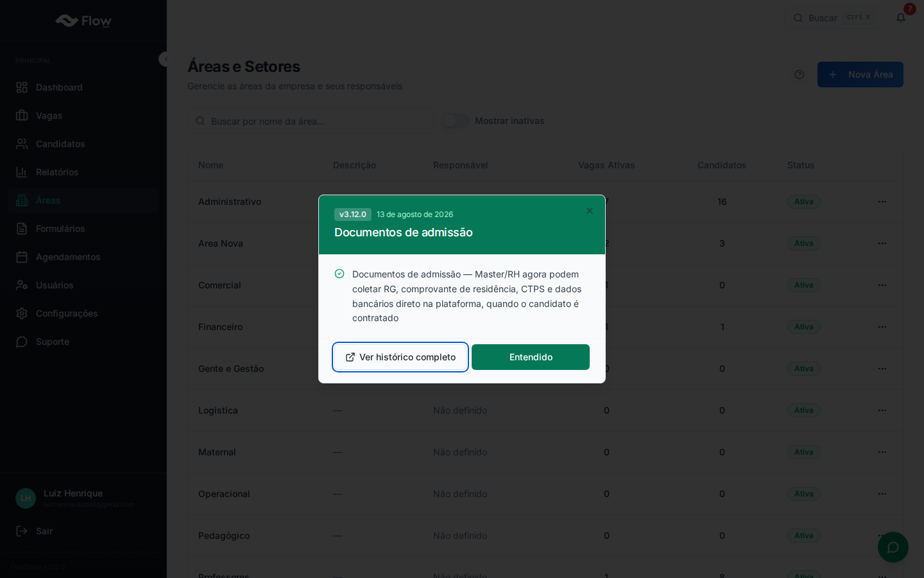Click the LH user avatar
Screen dimensions: 924x578
click(26, 498)
